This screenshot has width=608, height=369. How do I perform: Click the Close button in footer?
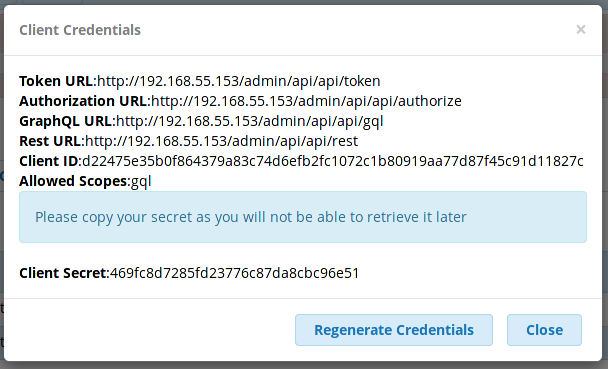tap(544, 330)
